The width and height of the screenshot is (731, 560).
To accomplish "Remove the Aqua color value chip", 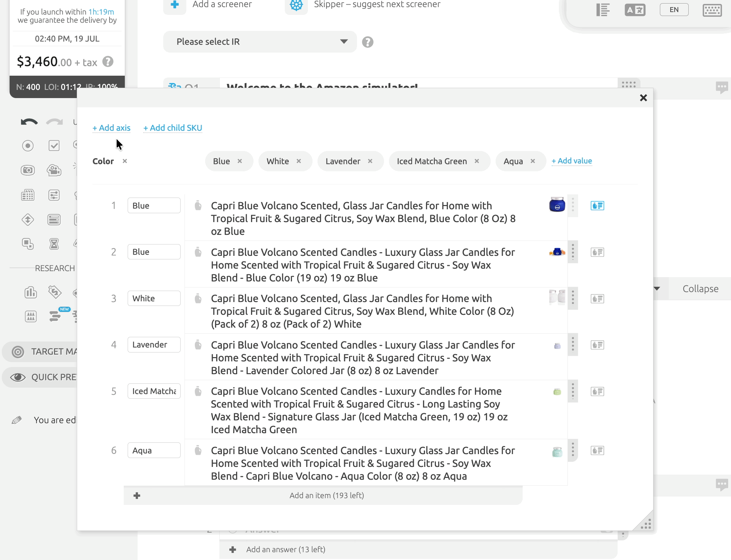I will coord(533,161).
